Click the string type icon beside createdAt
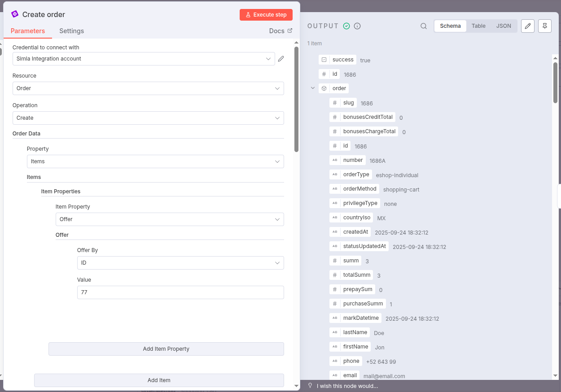 point(335,232)
